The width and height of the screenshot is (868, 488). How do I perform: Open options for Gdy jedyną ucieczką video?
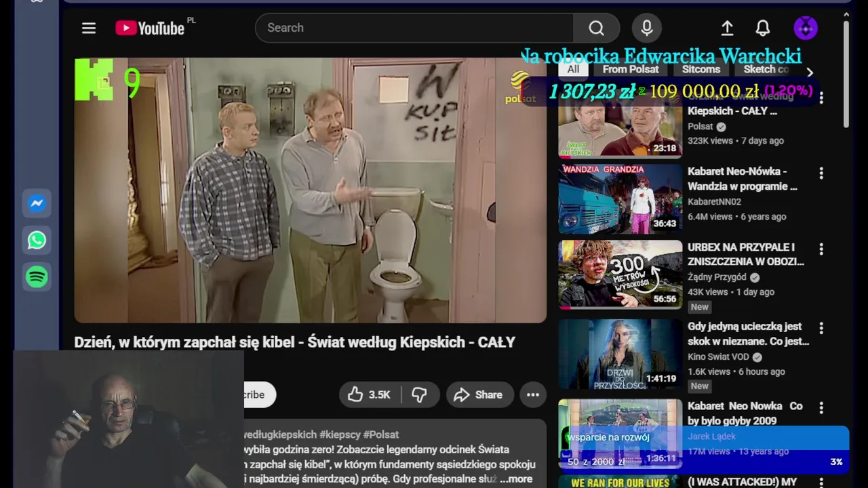[x=821, y=329]
